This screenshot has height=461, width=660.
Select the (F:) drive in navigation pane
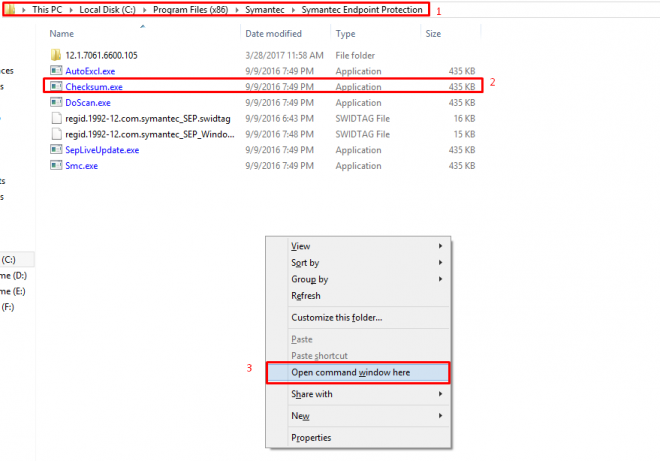point(8,307)
